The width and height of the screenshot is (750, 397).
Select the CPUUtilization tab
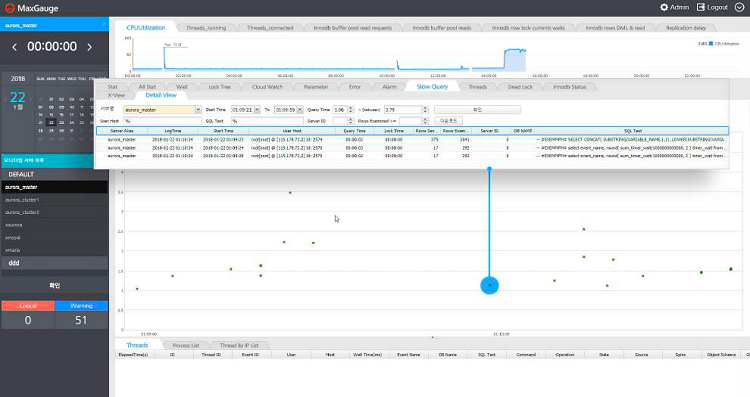point(145,28)
